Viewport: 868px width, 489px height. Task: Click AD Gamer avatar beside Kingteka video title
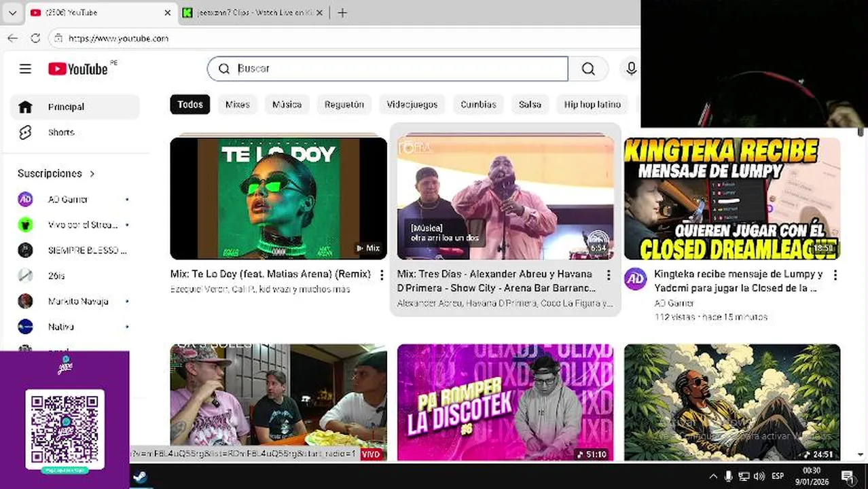coord(636,278)
